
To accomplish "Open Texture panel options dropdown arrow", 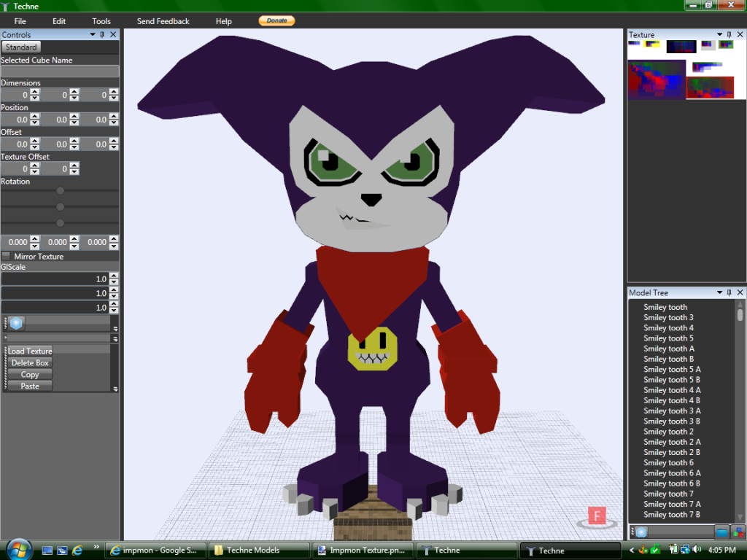I will coord(719,35).
